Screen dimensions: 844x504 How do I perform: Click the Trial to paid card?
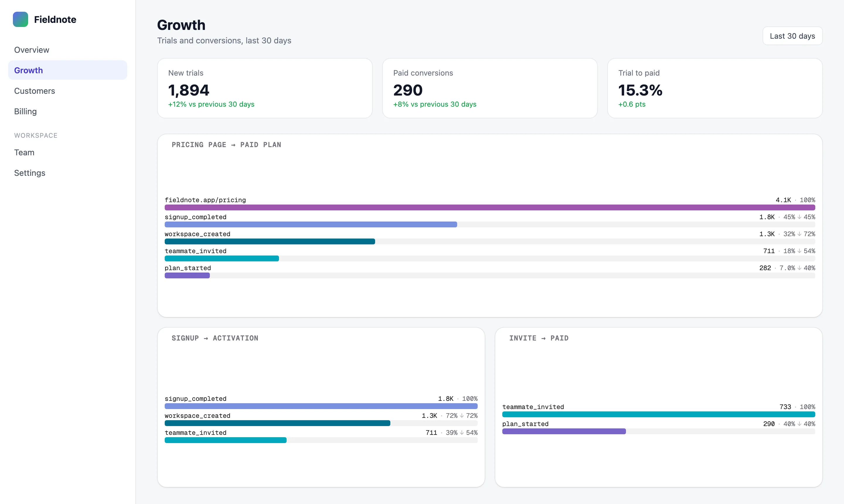[714, 88]
